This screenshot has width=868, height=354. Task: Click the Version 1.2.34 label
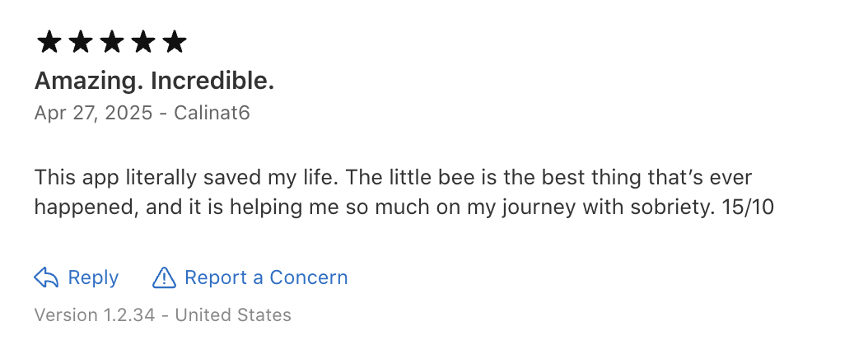(95, 315)
